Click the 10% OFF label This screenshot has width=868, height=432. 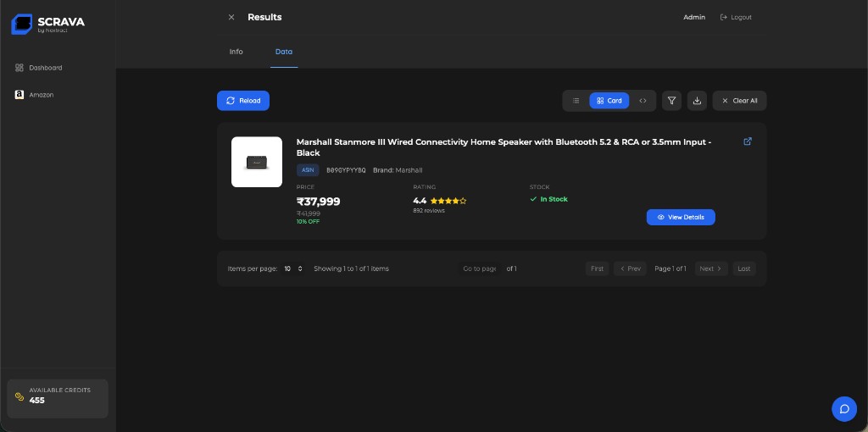tap(308, 222)
